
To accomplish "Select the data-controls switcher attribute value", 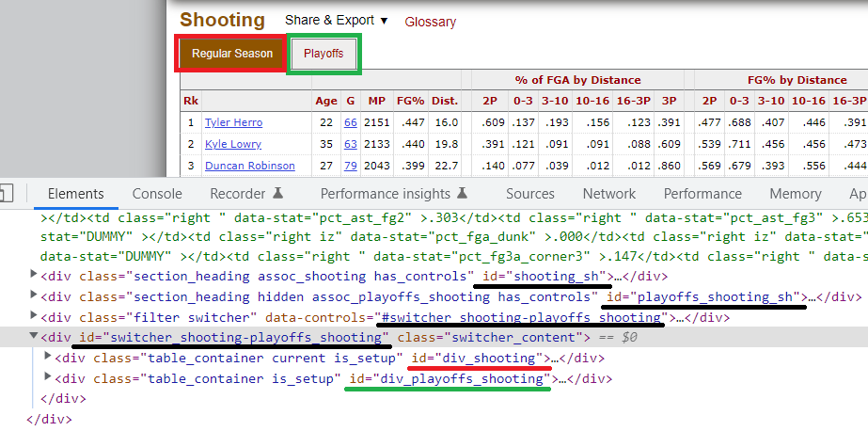I will tap(520, 318).
